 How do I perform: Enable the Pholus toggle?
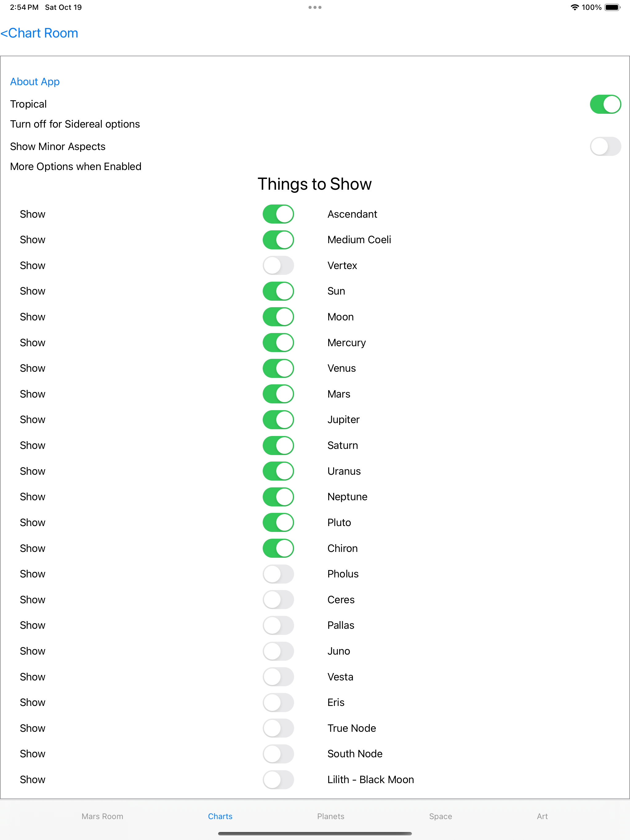tap(278, 574)
